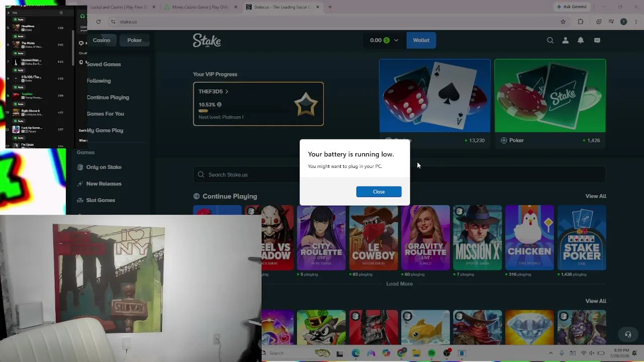Bookmark this page with the star icon

click(x=563, y=22)
